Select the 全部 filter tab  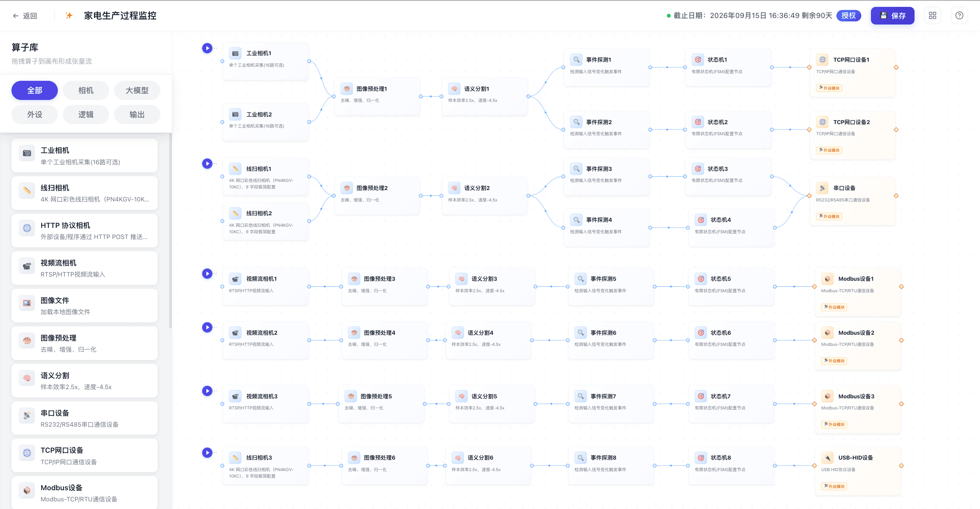[34, 90]
